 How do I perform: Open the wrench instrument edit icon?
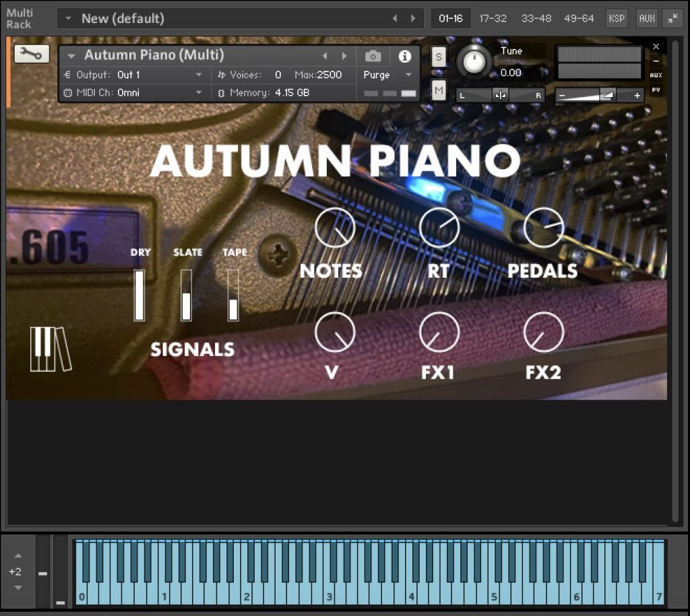[x=31, y=54]
